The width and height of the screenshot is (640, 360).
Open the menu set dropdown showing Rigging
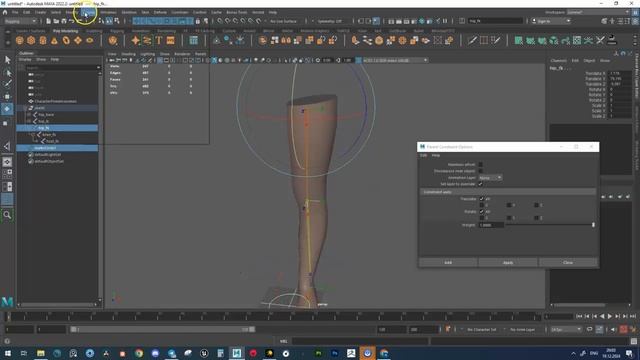pyautogui.click(x=20, y=21)
